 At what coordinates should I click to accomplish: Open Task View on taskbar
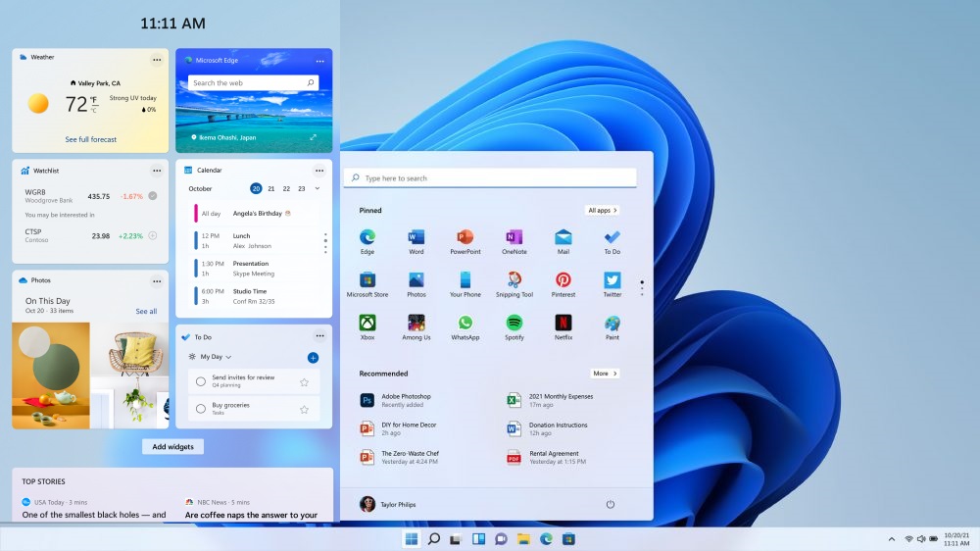click(456, 539)
